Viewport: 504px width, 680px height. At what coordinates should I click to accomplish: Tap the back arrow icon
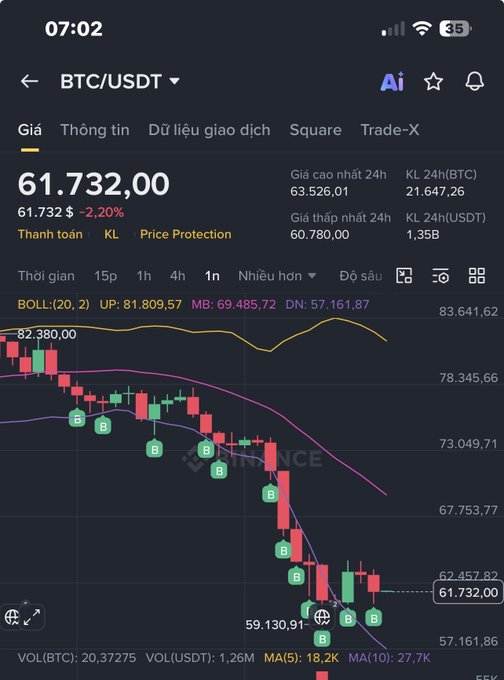pyautogui.click(x=29, y=81)
